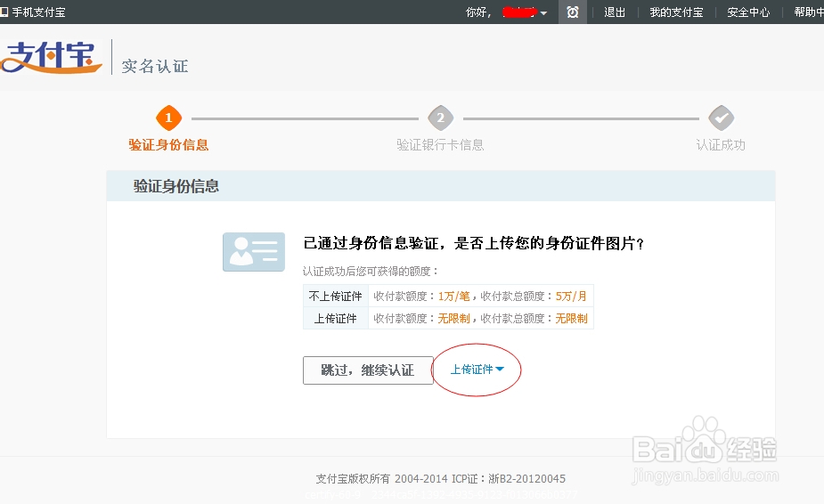824x504 pixels.
Task: Click 认证成功后您可获得的额度 text
Action: tap(371, 272)
